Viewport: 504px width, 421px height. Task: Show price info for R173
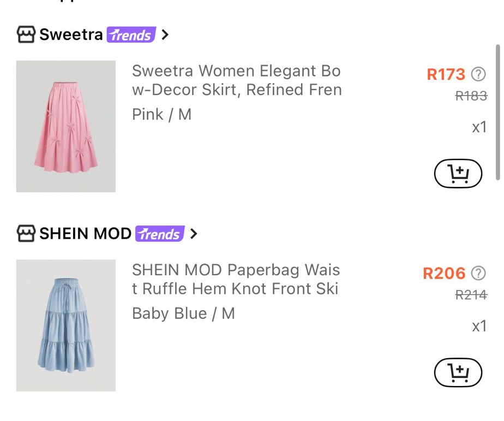tap(478, 74)
